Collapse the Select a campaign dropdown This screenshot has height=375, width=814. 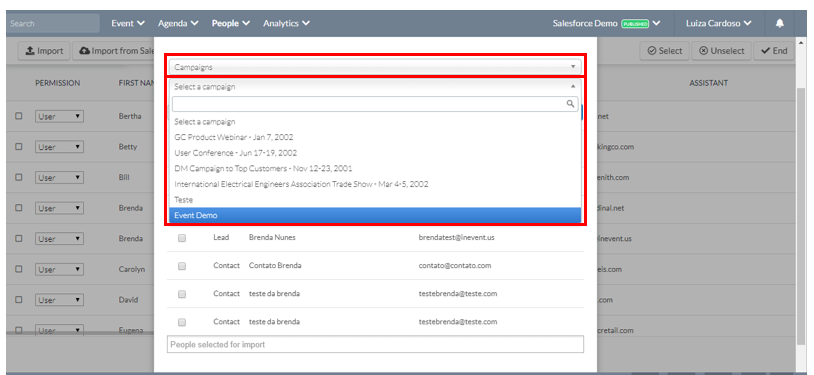point(375,87)
